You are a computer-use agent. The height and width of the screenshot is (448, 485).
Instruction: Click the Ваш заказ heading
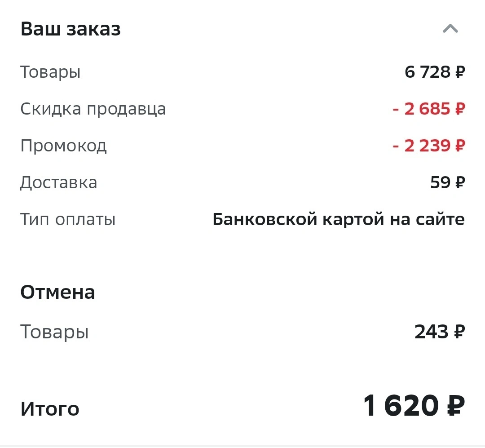[x=71, y=29]
